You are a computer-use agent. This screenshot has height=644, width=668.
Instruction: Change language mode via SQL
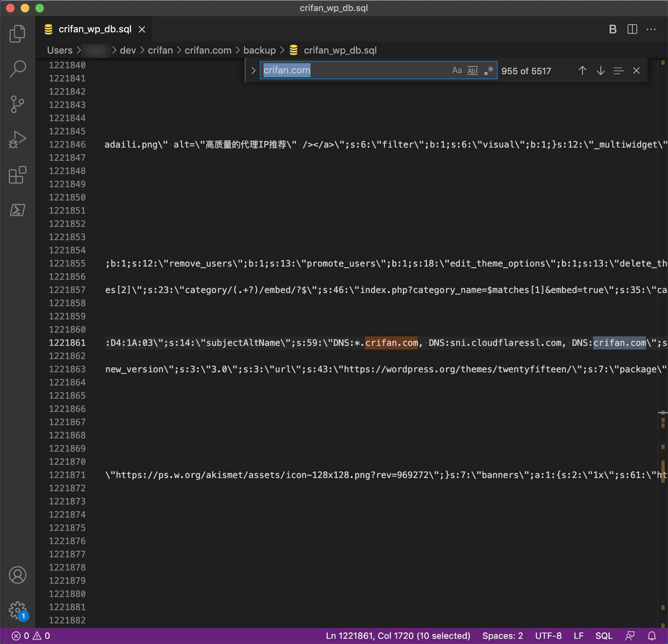pos(604,636)
